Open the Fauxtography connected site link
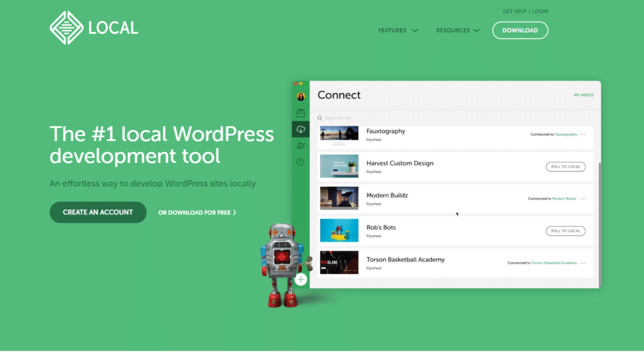Screen dimensions: 644x359 pyautogui.click(x=565, y=135)
